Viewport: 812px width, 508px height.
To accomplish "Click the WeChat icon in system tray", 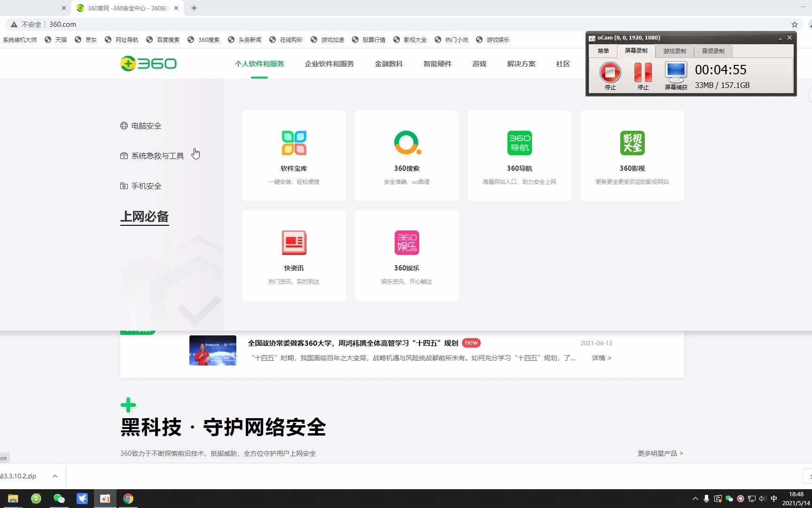I will (x=729, y=499).
